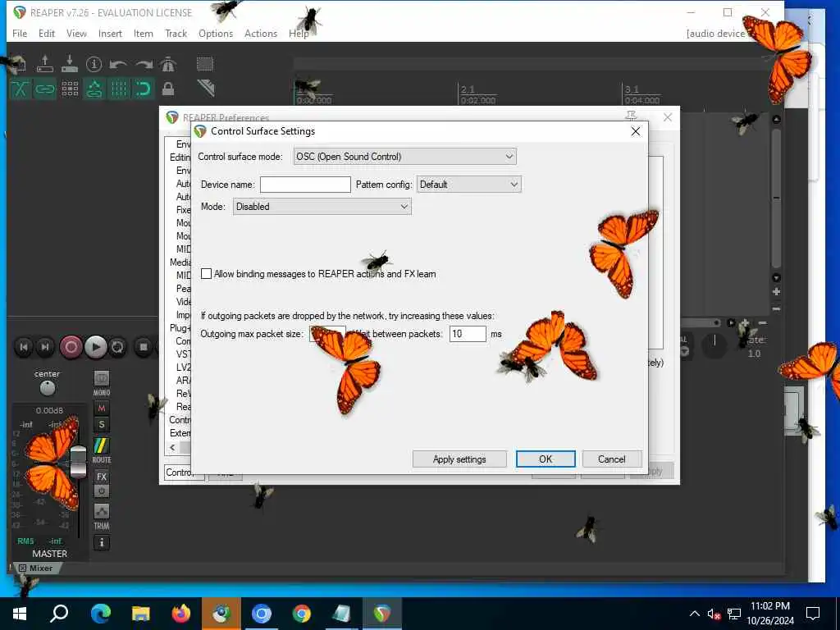Open Control surface mode dropdown
Viewport: 840px width, 630px height.
[405, 157]
